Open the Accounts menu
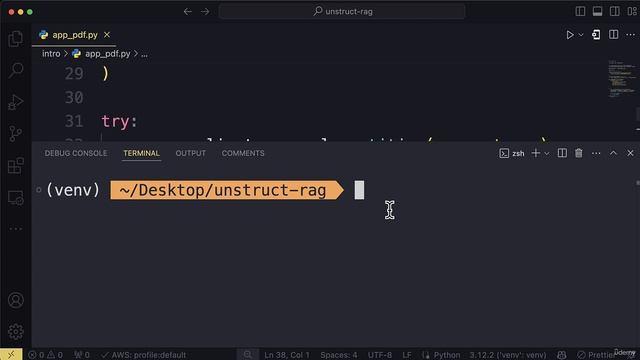 16,300
